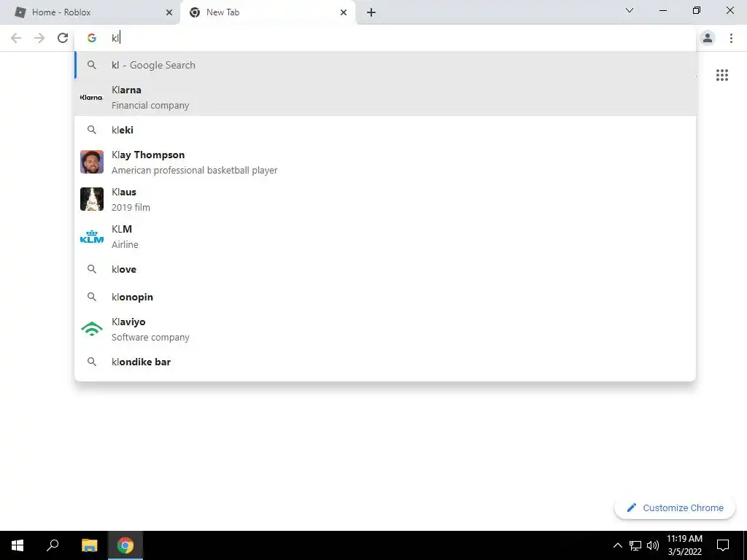Switch to the Home - Roblox tab
747x560 pixels.
(x=90, y=12)
